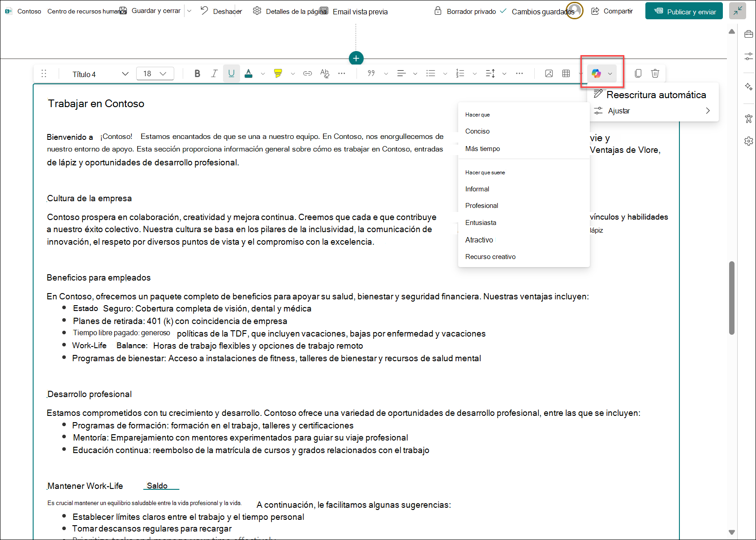Open the font size 18 dropdown
The image size is (756, 540).
pos(155,73)
